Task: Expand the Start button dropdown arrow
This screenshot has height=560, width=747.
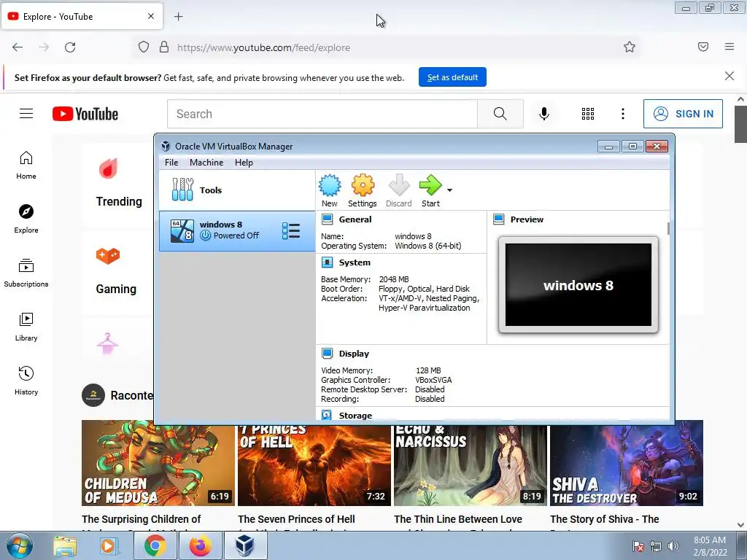Action: [449, 190]
